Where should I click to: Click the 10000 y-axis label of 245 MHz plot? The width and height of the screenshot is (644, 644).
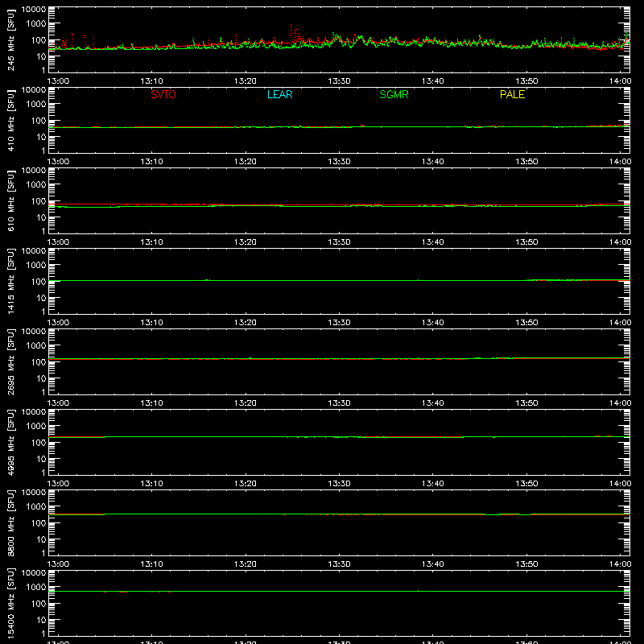(x=34, y=10)
